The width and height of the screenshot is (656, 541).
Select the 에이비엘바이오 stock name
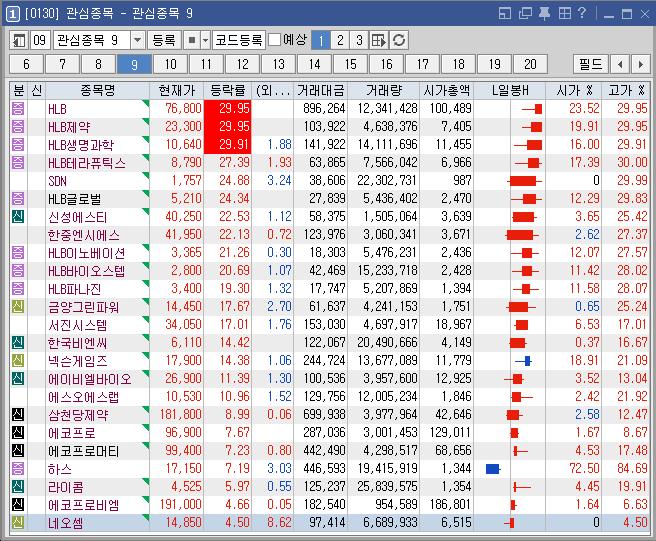(90, 379)
